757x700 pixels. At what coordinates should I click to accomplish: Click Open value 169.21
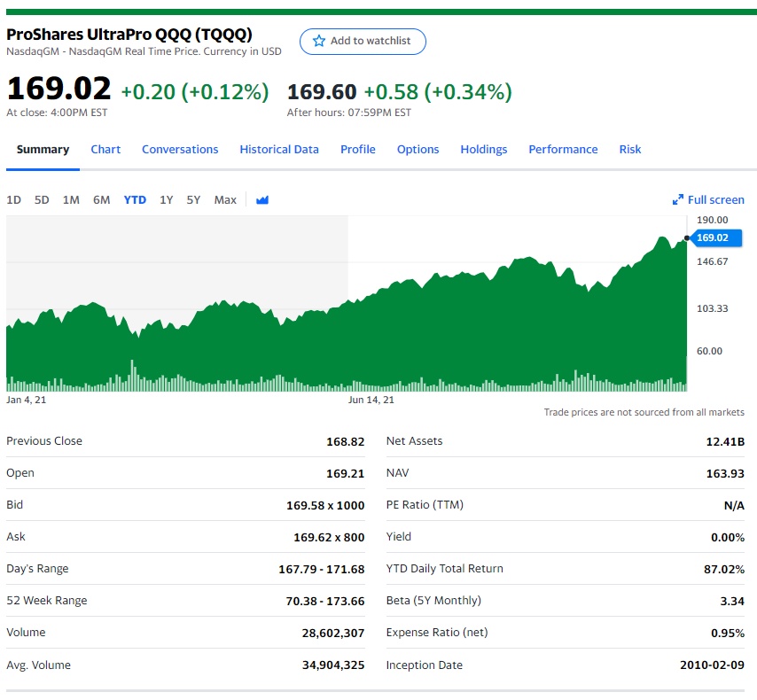[x=345, y=473]
